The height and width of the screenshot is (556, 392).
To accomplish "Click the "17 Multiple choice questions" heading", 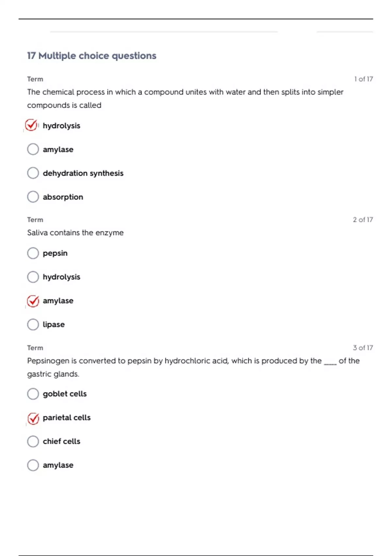I will [92, 56].
